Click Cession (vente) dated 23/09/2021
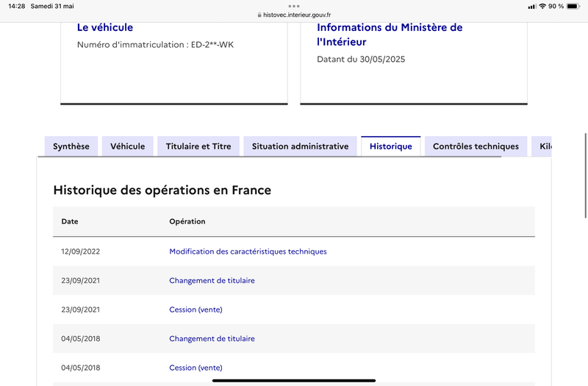 (x=196, y=310)
